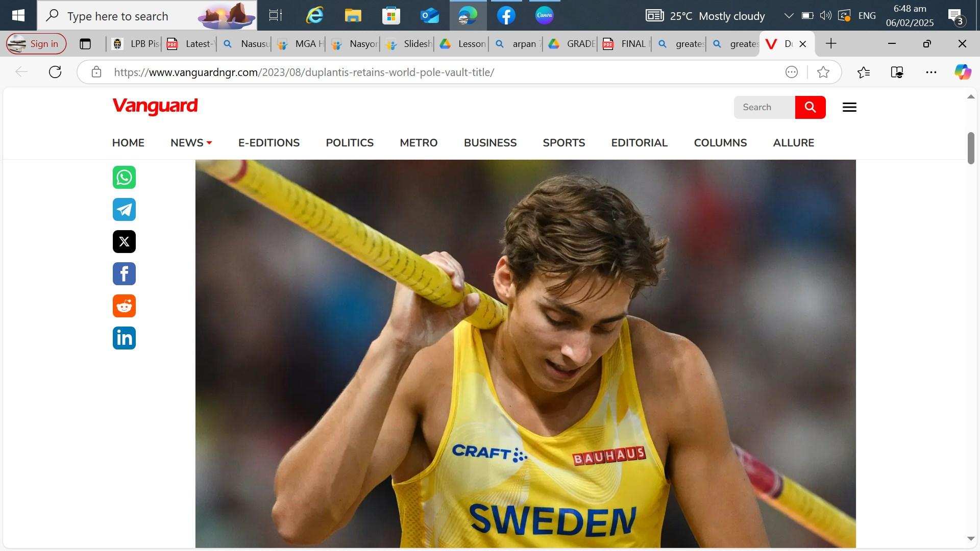Viewport: 980px width, 551px height.
Task: Open the Copilot sidebar icon
Action: (x=963, y=72)
